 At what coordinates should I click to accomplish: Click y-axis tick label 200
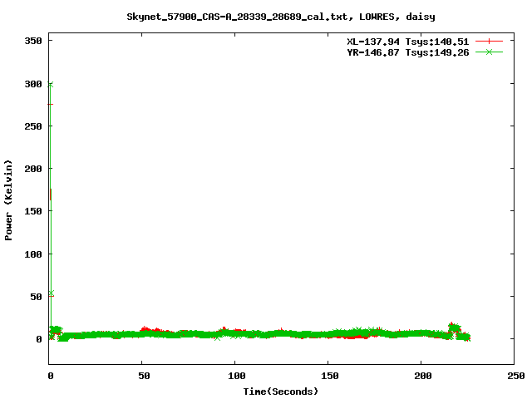coord(33,169)
